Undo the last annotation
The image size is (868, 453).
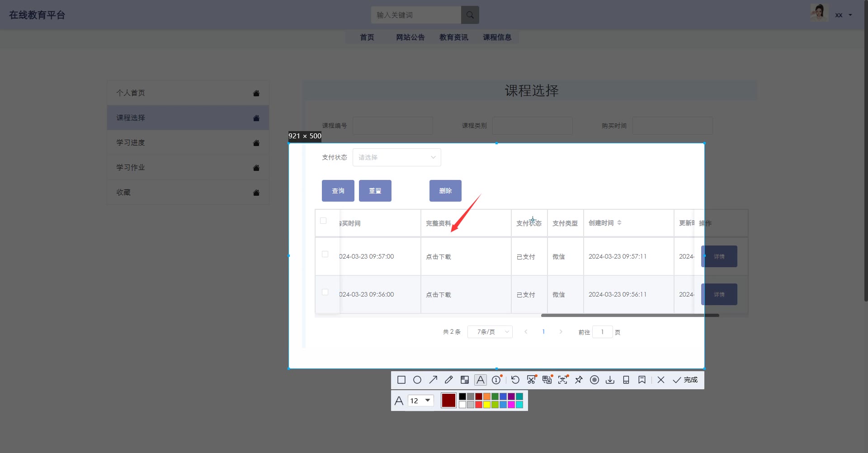point(515,380)
